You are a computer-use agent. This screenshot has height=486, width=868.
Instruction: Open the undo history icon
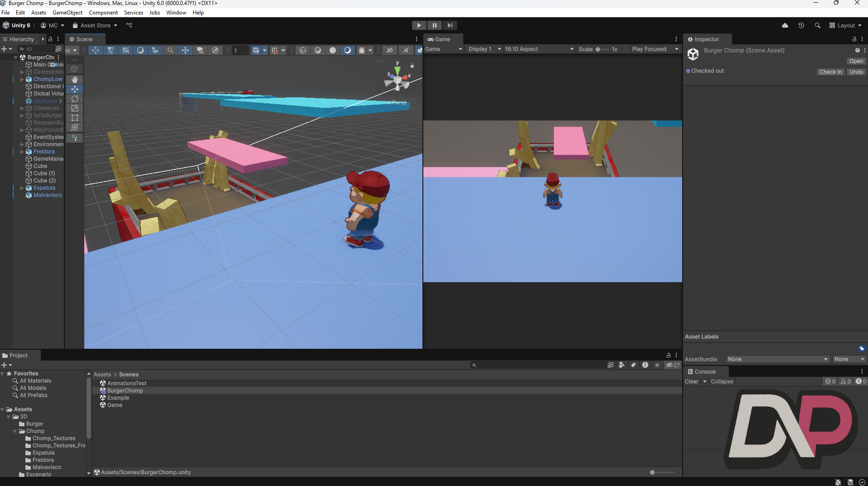[x=801, y=25]
